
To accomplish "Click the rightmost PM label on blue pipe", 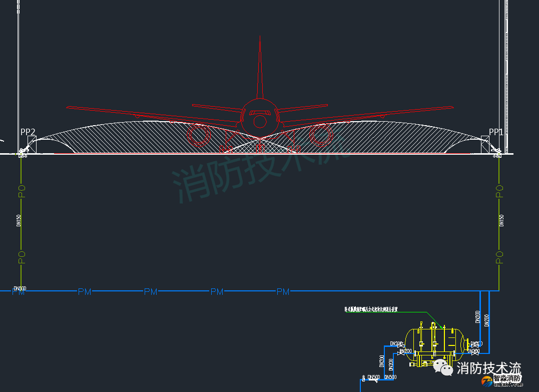I will 283,291.
